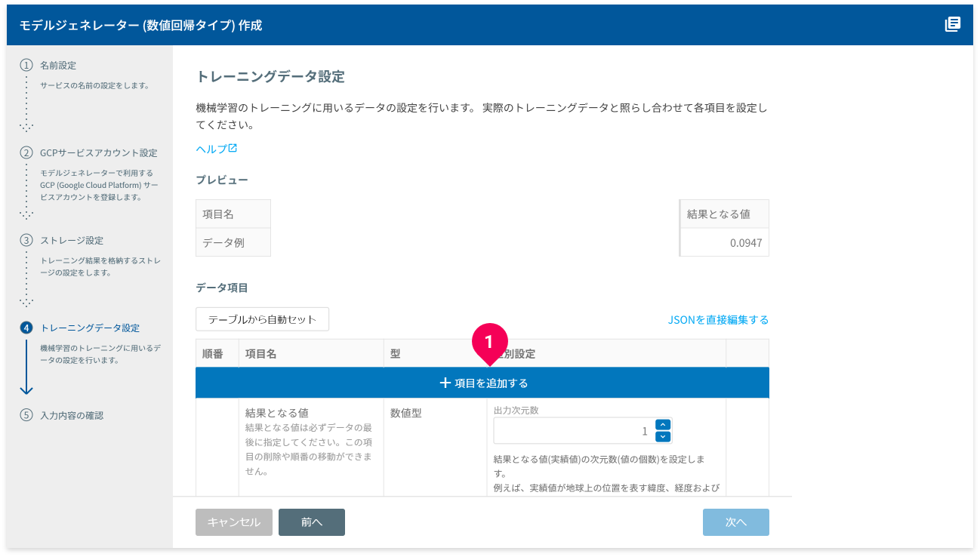Click the plus icon in 項目を追加する
The image size is (980, 557).
click(x=445, y=383)
